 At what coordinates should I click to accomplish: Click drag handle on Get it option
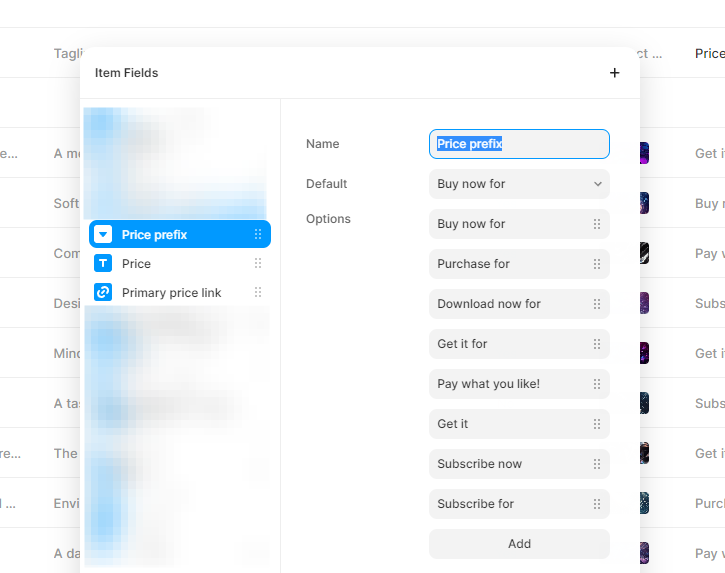597,424
